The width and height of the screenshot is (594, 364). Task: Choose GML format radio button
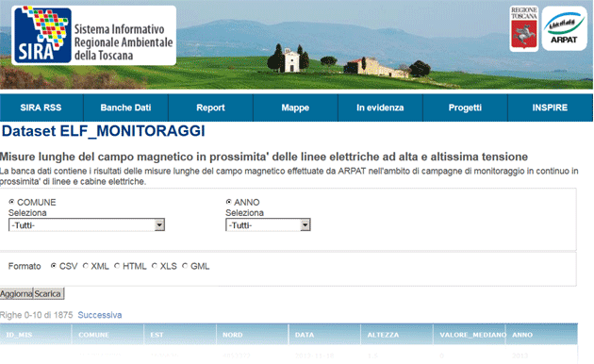[185, 266]
